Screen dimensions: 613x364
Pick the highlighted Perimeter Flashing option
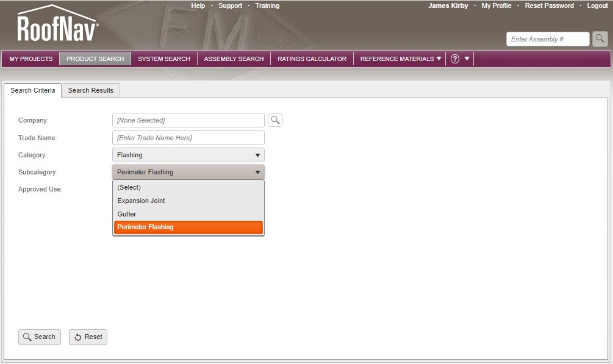point(188,227)
